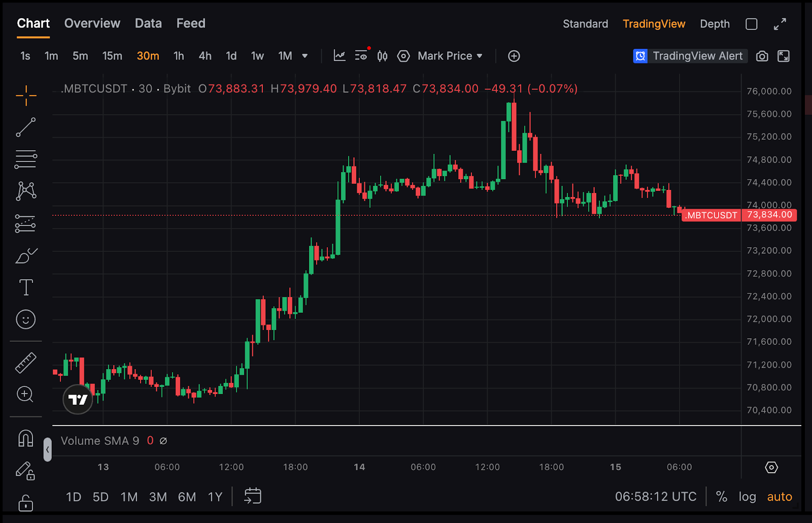Open more timeframes dropdown arrow after 1M
Viewport: 812px width, 523px height.
[x=305, y=56]
